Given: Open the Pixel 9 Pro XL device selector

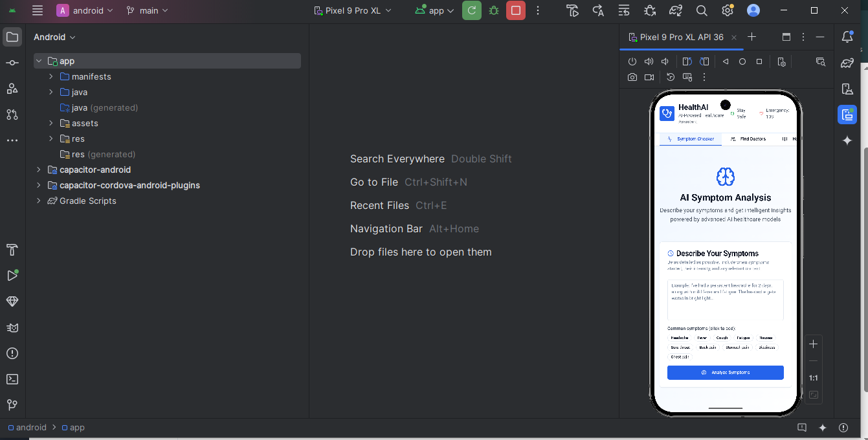Looking at the screenshot, I should [353, 10].
